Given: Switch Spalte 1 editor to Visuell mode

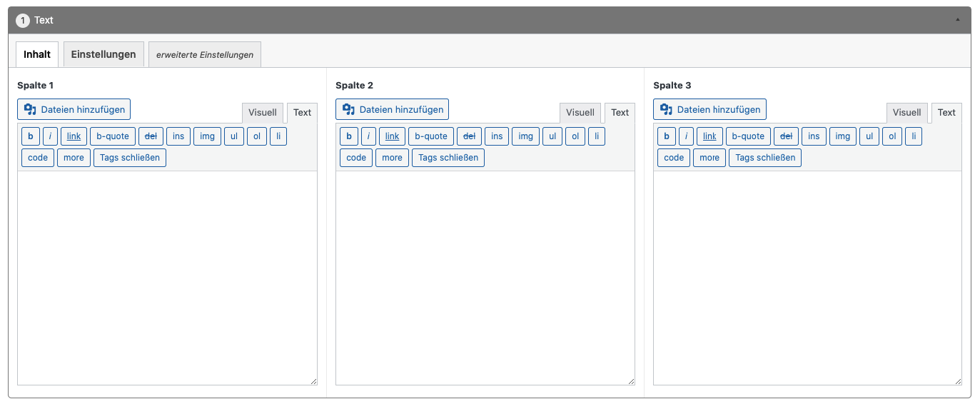Looking at the screenshot, I should 263,113.
